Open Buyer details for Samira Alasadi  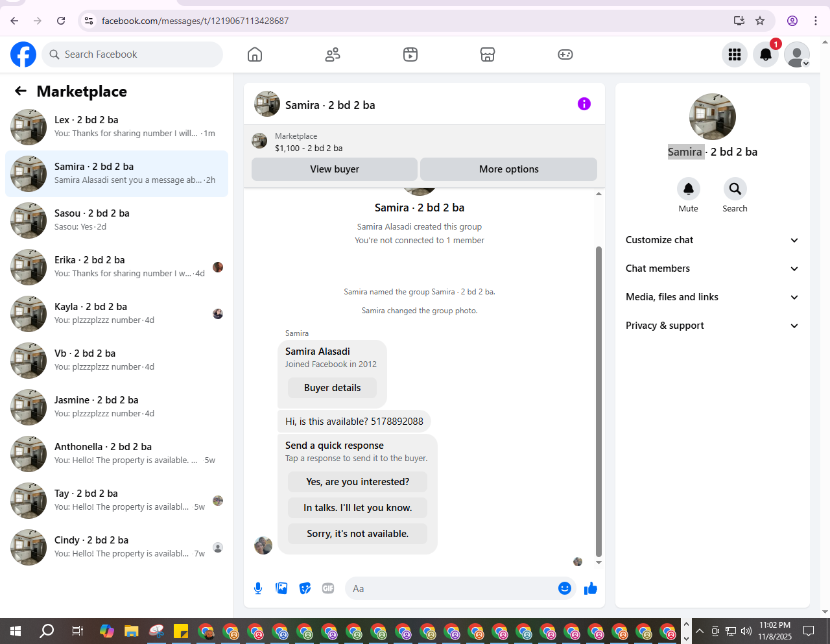click(x=332, y=388)
